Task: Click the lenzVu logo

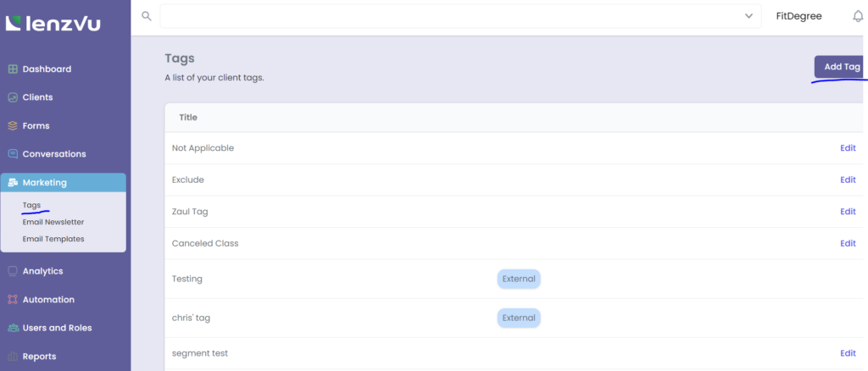Action: [53, 23]
